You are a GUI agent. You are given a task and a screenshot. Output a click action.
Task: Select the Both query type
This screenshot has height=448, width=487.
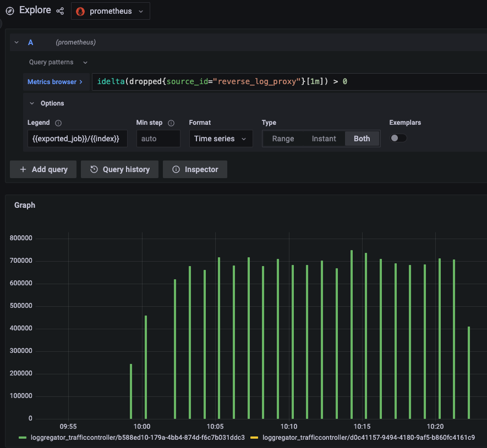tap(362, 139)
